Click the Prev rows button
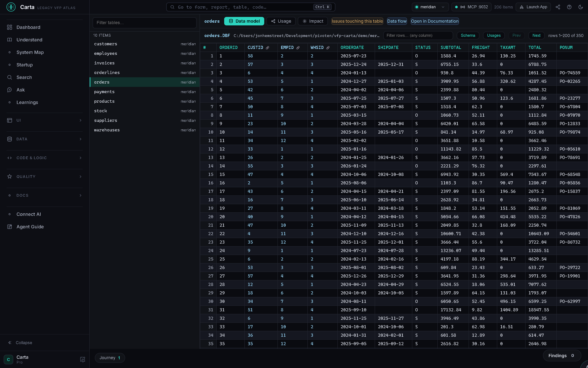The image size is (588, 368). pyautogui.click(x=516, y=36)
